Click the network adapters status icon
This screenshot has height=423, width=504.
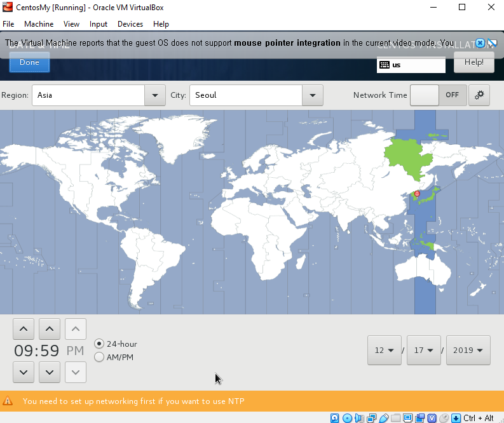click(x=372, y=418)
